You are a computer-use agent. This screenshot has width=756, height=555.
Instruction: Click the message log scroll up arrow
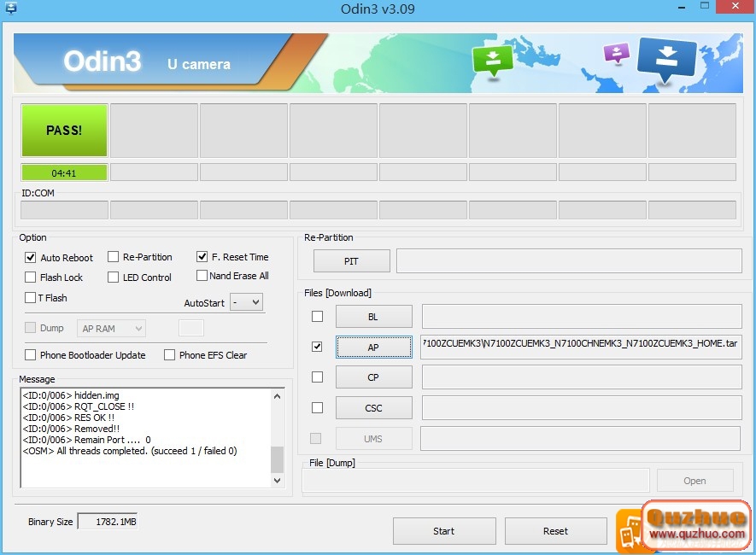click(278, 396)
